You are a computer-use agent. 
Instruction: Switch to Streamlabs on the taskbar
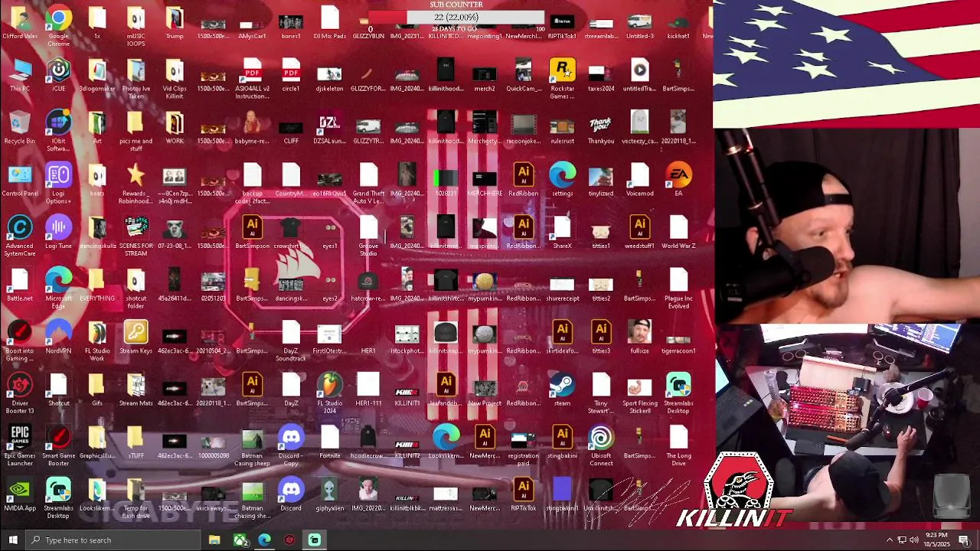pos(315,540)
